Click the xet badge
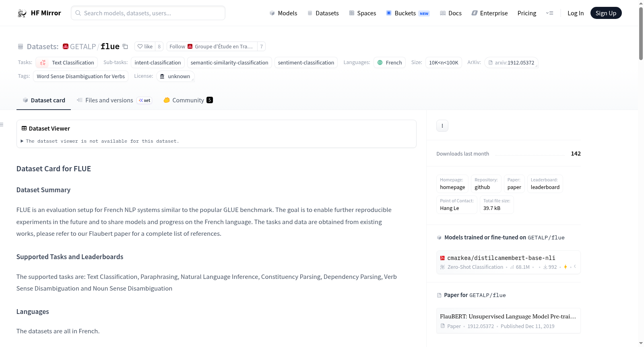 pos(144,100)
